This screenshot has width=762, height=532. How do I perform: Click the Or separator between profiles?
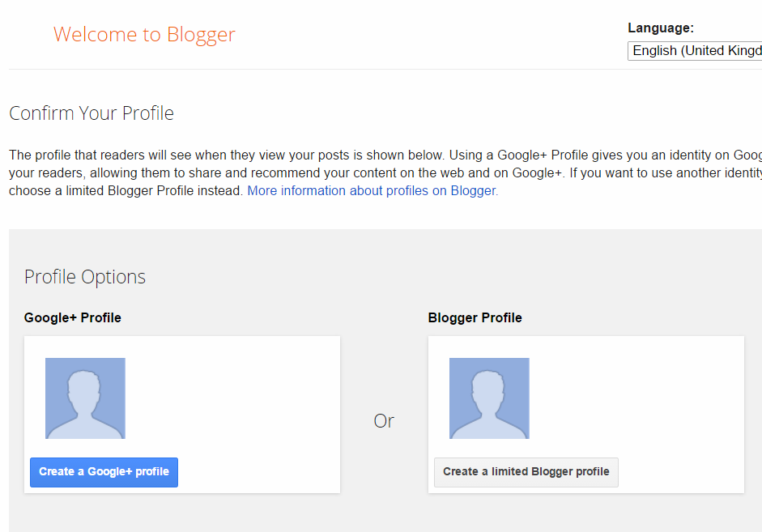tap(384, 421)
